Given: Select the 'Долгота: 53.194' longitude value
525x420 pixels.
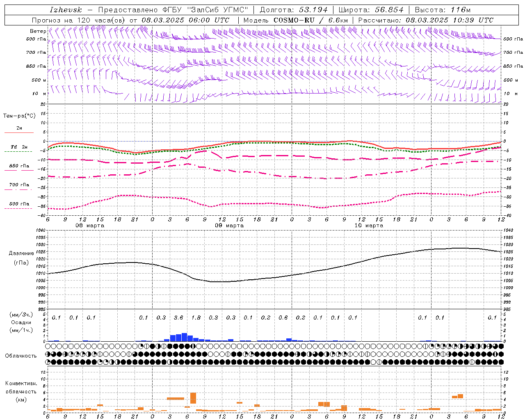Looking at the screenshot, I should point(294,10).
